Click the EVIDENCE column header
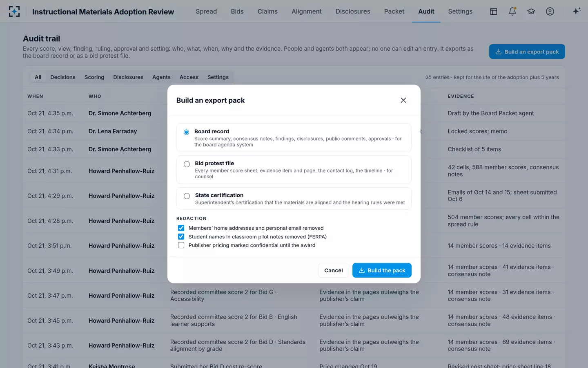 tap(461, 96)
